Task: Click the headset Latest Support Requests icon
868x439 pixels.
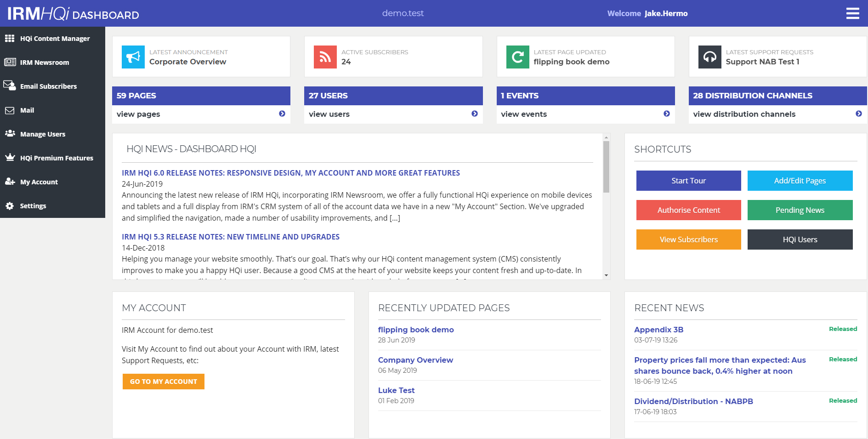Action: coord(710,57)
